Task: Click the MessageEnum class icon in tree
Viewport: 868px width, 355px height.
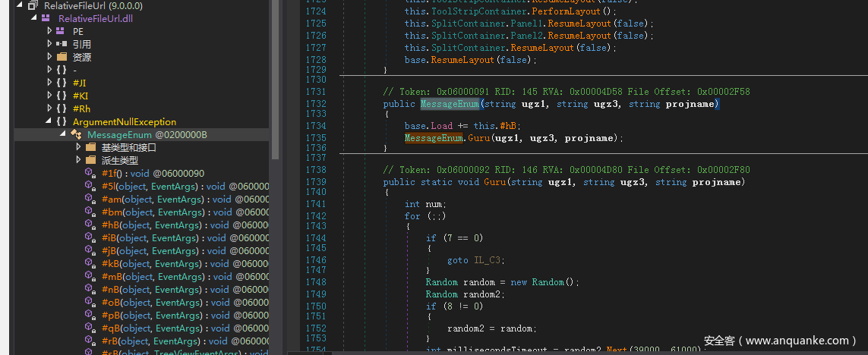Action: (x=76, y=134)
